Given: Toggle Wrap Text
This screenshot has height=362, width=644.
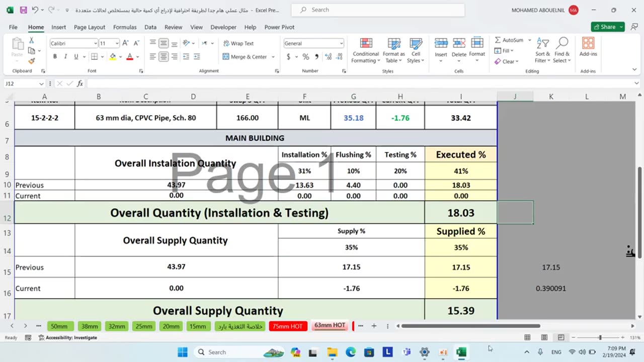Looking at the screenshot, I should tap(238, 43).
